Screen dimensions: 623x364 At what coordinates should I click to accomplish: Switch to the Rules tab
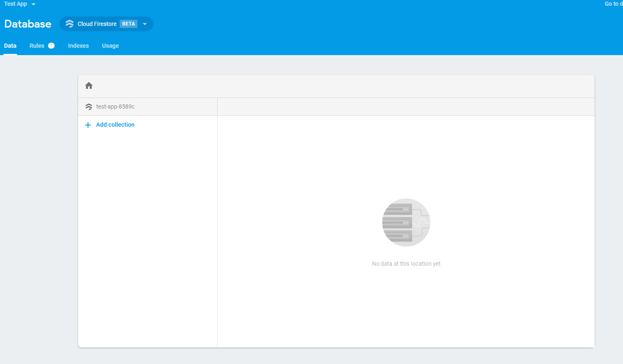pyautogui.click(x=37, y=45)
